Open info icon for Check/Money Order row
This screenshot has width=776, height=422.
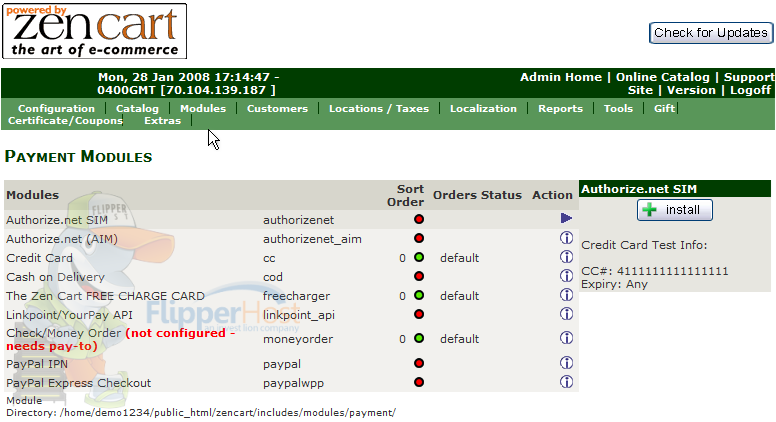(x=566, y=338)
